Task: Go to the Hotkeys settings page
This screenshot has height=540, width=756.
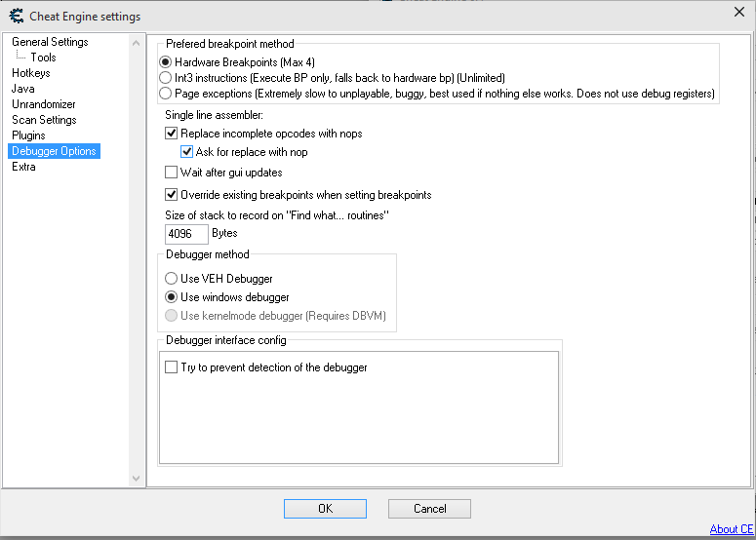Action: point(31,73)
